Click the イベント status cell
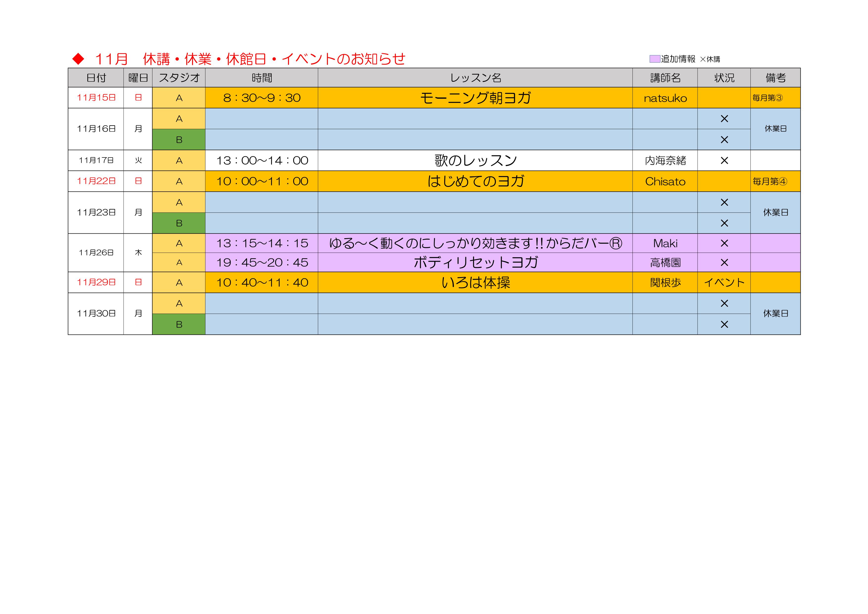The width and height of the screenshot is (868, 614). click(x=724, y=282)
